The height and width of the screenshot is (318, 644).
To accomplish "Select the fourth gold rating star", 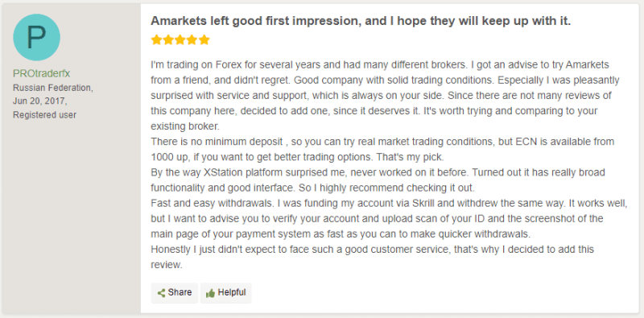I will point(192,40).
